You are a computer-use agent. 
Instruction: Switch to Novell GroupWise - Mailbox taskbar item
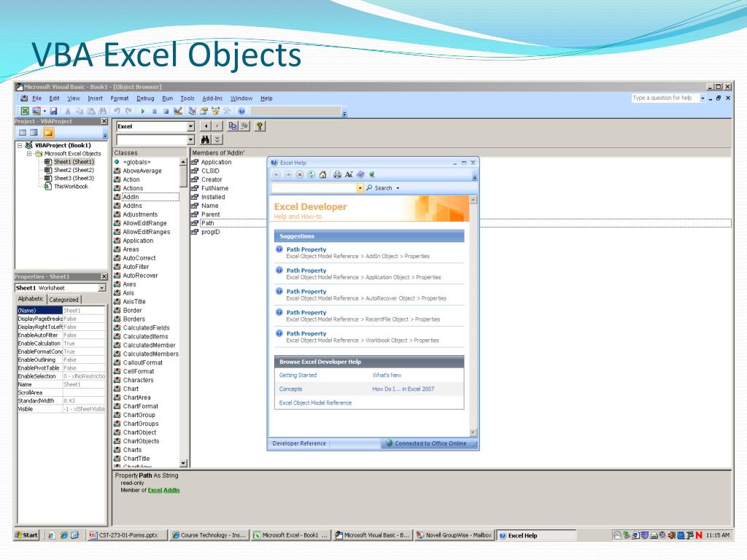click(x=454, y=535)
